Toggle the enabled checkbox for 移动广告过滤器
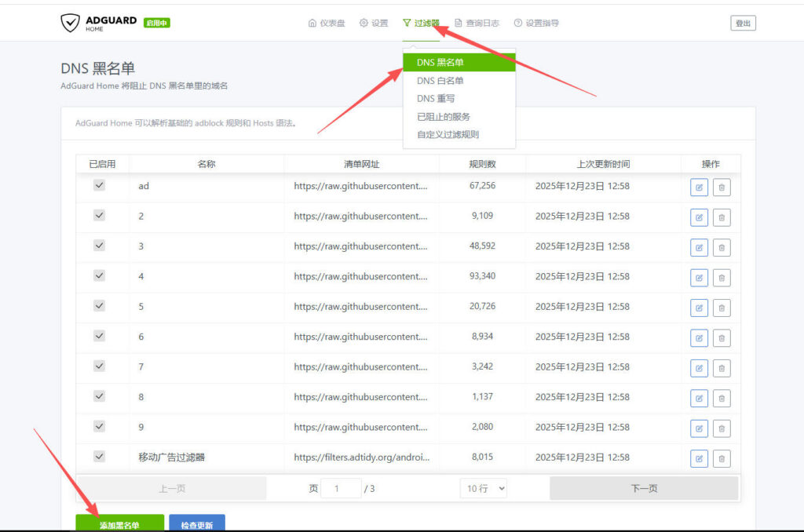This screenshot has height=532, width=804. pyautogui.click(x=99, y=456)
